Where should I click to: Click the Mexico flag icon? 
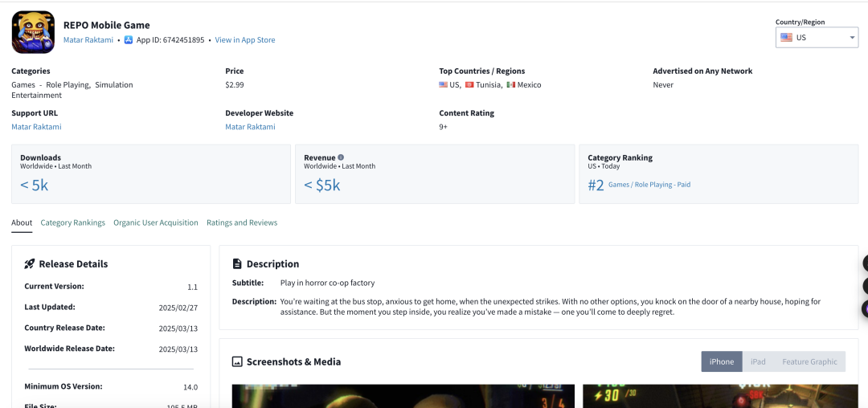click(511, 85)
